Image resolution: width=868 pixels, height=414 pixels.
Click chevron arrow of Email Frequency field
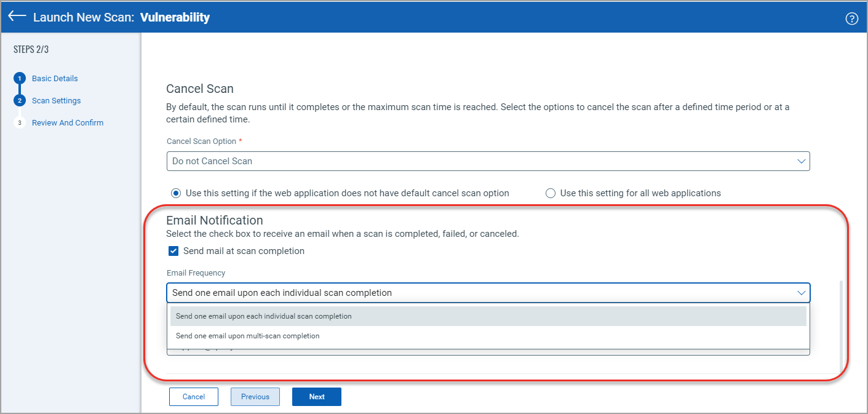(801, 293)
